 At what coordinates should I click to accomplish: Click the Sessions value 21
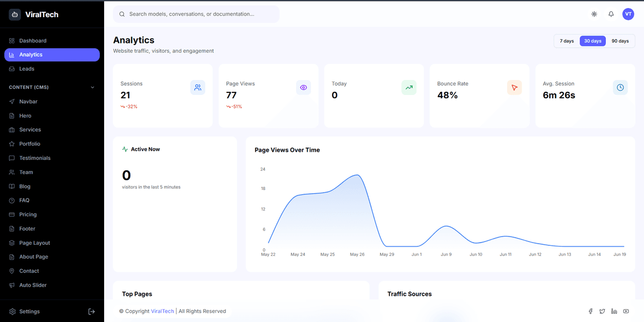(125, 95)
